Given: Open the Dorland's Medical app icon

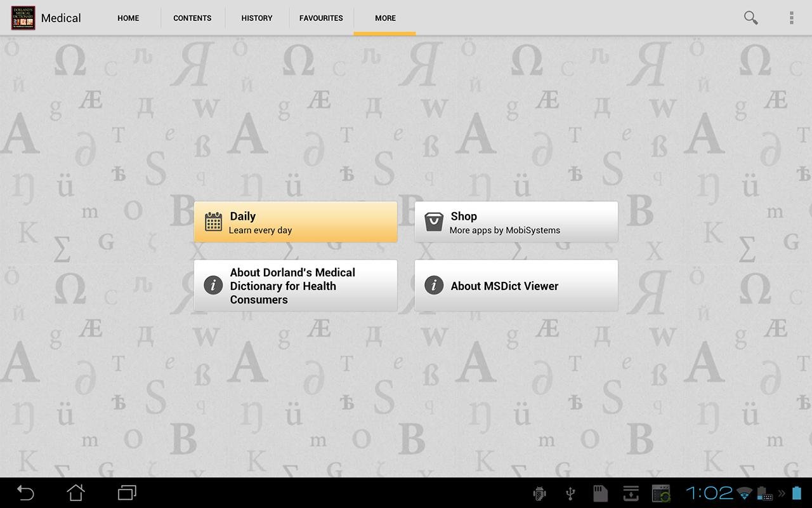Looking at the screenshot, I should [x=23, y=18].
